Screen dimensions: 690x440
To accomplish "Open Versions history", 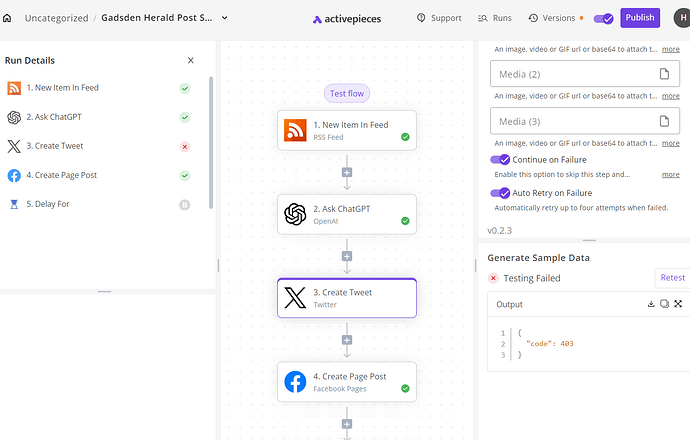I will point(552,18).
